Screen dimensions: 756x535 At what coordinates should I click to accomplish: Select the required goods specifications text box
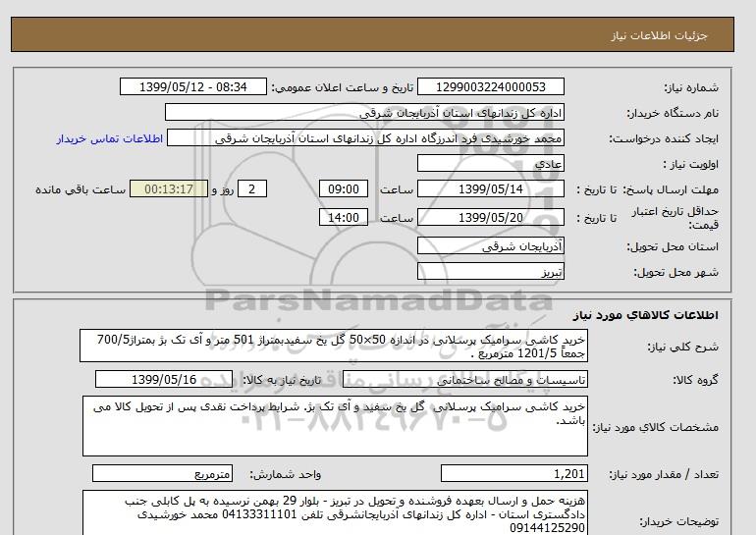coord(335,426)
